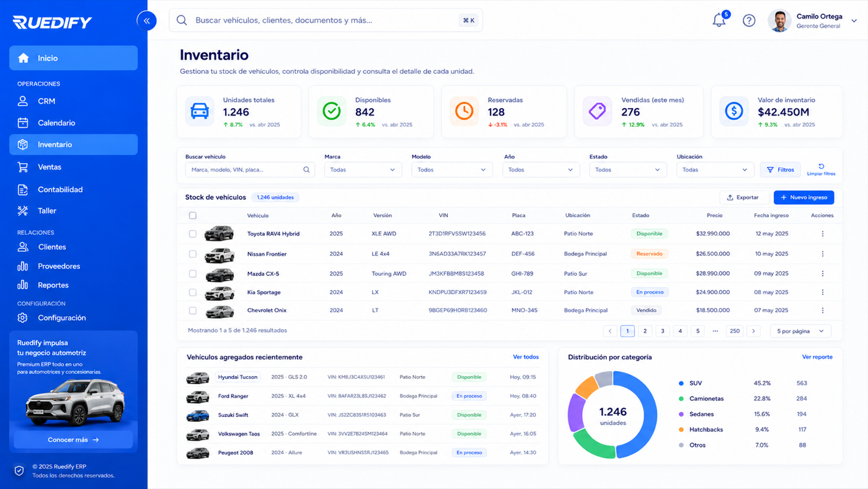This screenshot has width=868, height=489.
Task: Check the Kia Sportage row checkbox
Action: tap(193, 292)
